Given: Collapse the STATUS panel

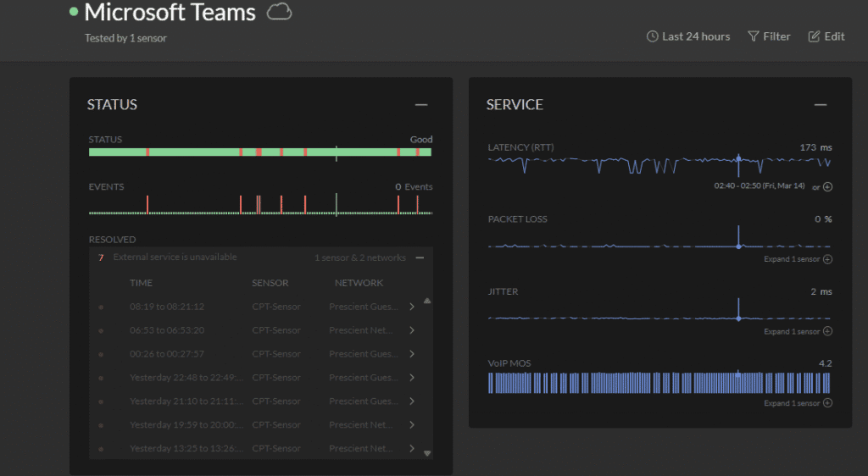Looking at the screenshot, I should point(421,105).
